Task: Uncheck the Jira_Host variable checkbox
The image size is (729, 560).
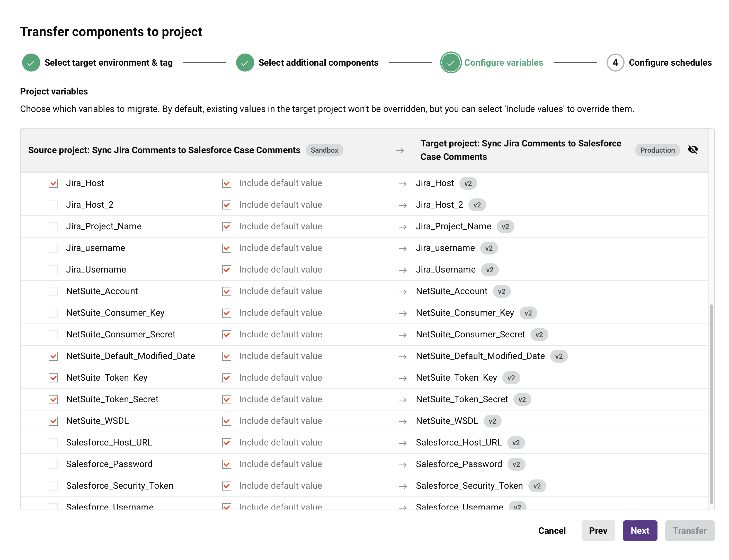Action: pyautogui.click(x=53, y=183)
